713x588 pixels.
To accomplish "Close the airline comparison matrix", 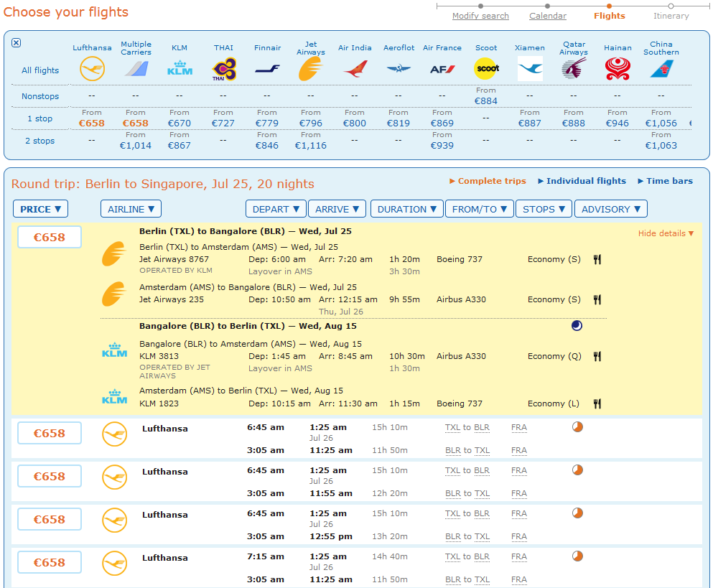I will (16, 42).
